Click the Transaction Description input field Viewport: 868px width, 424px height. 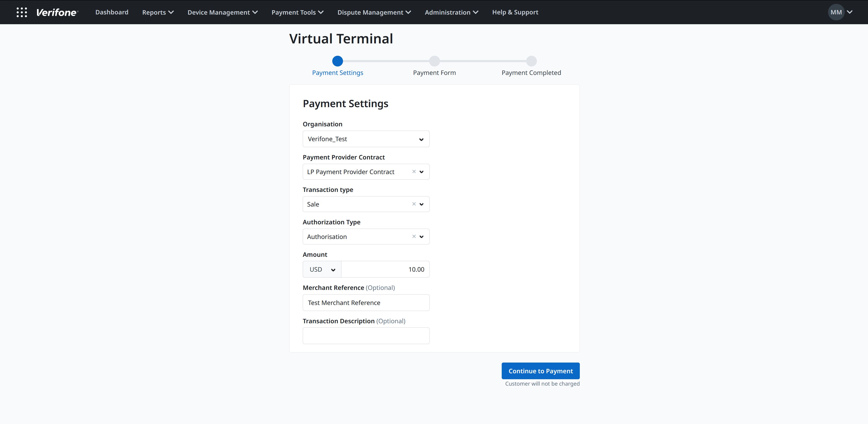tap(366, 335)
